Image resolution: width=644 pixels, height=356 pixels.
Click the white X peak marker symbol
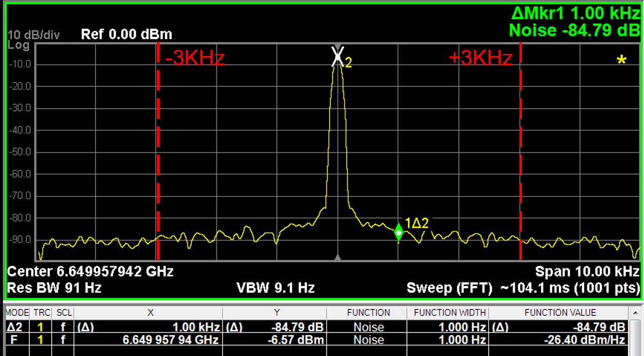pos(337,56)
